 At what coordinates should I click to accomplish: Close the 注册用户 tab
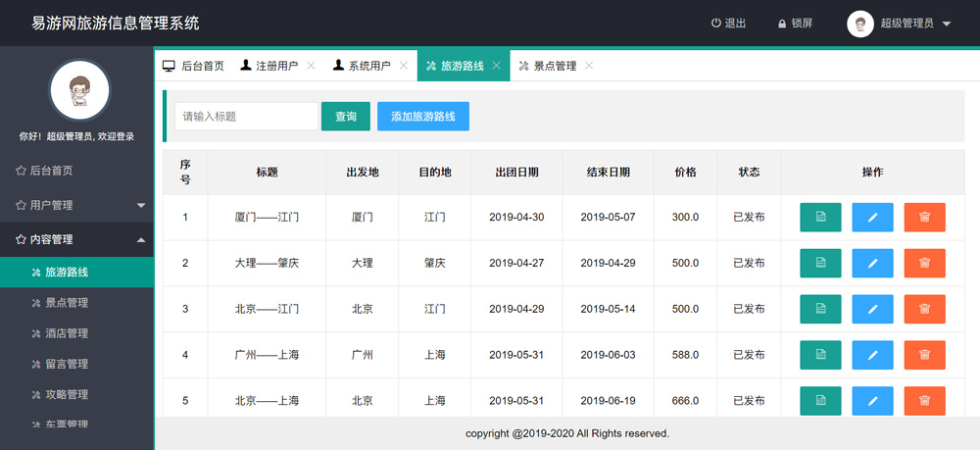point(311,66)
